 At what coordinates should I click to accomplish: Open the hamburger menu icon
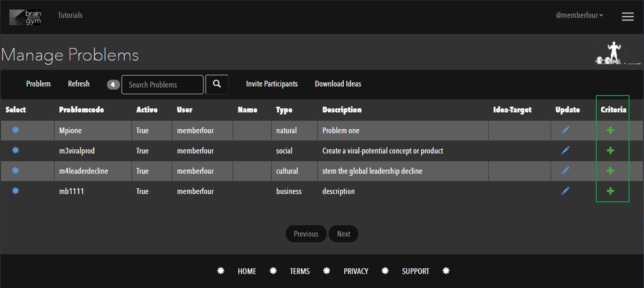[627, 17]
